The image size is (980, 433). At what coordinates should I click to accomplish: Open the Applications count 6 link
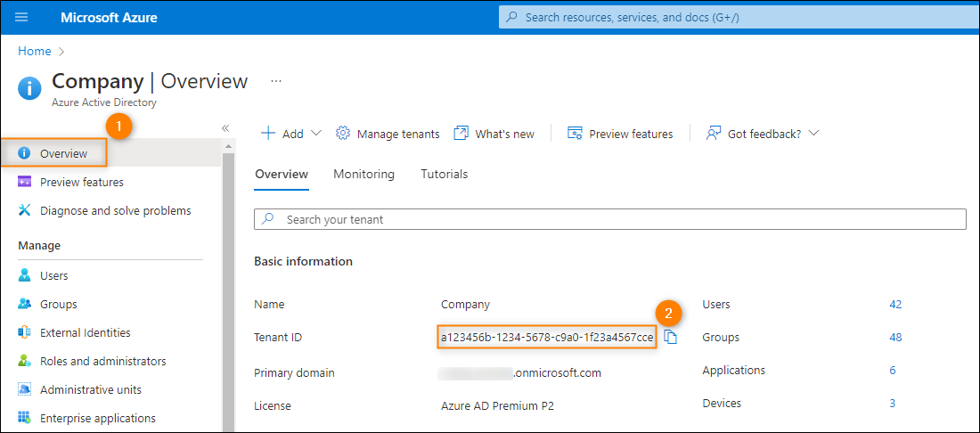click(x=893, y=370)
